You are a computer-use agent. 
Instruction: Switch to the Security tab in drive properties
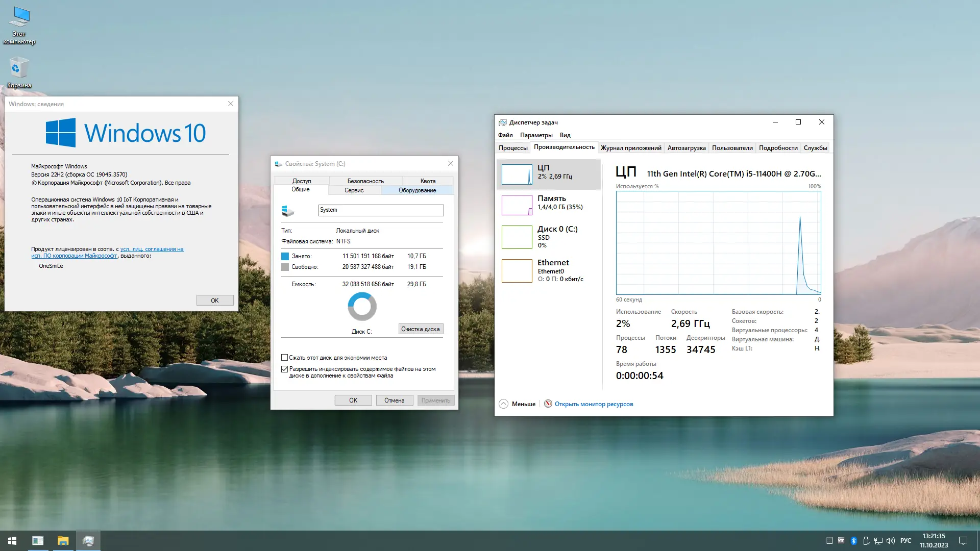[x=365, y=181]
